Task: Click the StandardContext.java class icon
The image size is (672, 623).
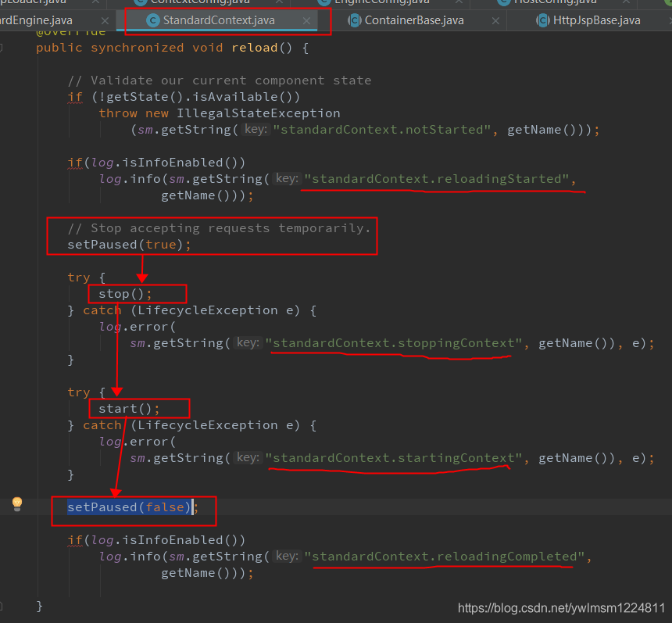Action: point(153,20)
